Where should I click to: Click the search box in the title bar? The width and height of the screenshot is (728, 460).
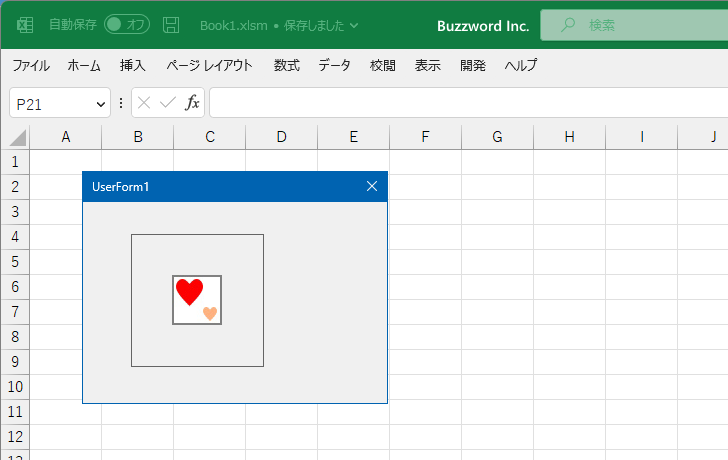pyautogui.click(x=634, y=25)
